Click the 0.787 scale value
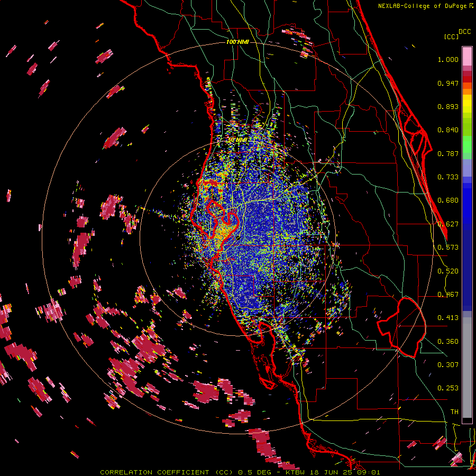This screenshot has width=476, height=476. tap(448, 153)
